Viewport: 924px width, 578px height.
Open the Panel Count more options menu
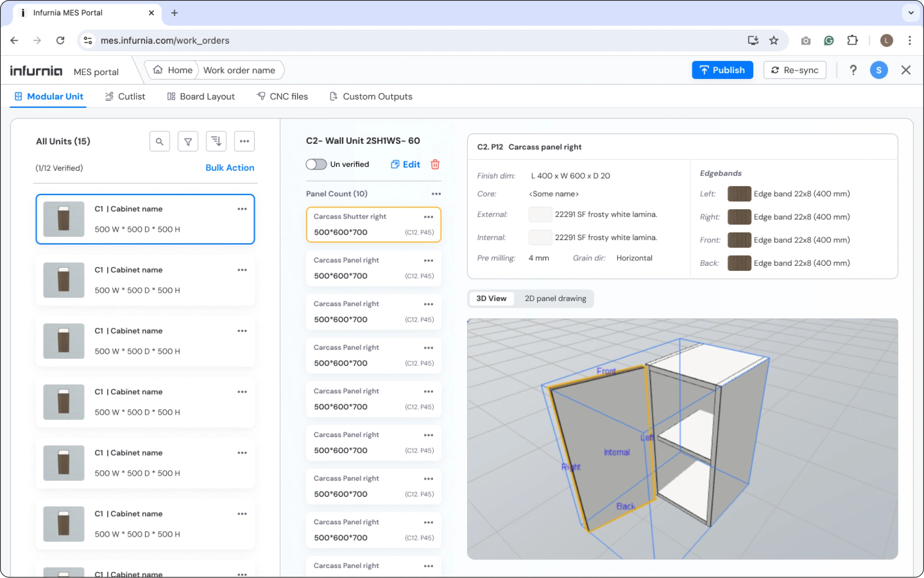(436, 194)
